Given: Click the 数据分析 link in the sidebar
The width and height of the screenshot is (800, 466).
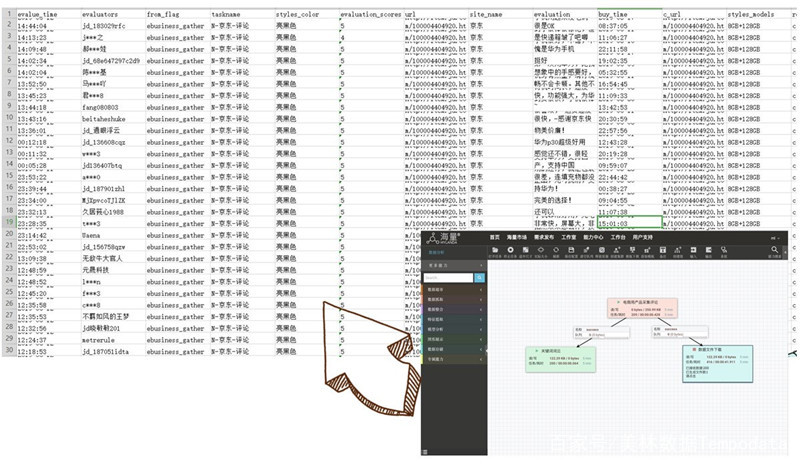Looking at the screenshot, I should tap(436, 253).
